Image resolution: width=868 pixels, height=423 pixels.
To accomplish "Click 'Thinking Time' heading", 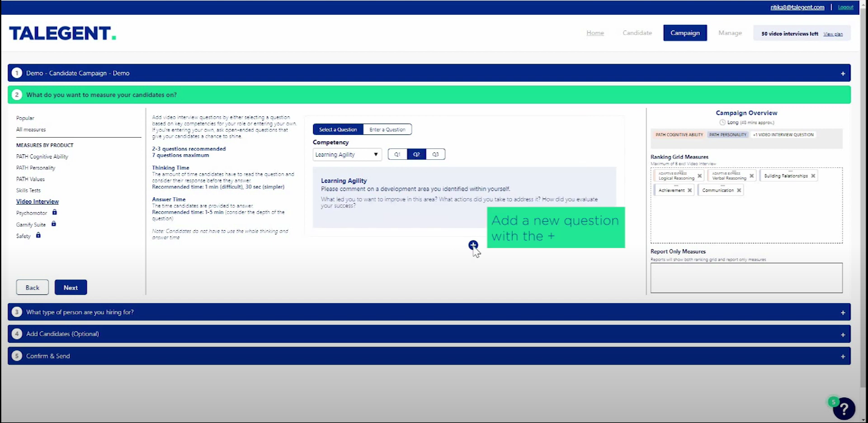I will [171, 168].
